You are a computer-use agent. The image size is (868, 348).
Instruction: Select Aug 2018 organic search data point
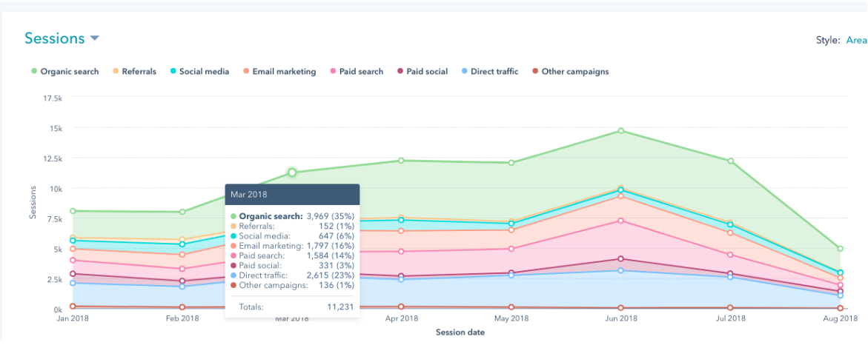[841, 249]
